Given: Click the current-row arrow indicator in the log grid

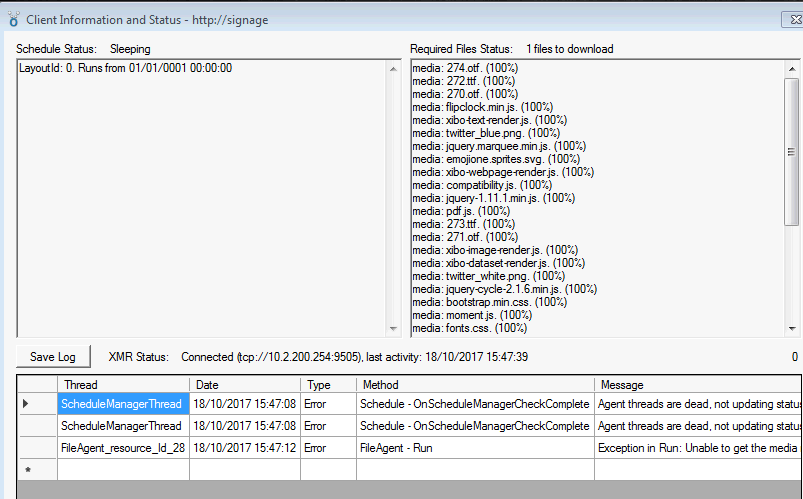Looking at the screenshot, I should (x=27, y=404).
